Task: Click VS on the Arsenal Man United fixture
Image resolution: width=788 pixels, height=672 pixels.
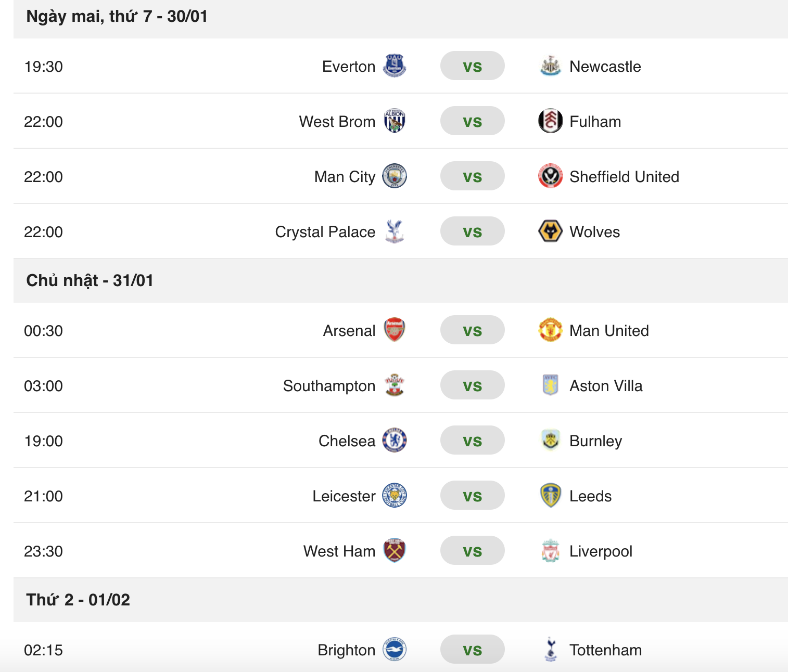Action: point(472,330)
